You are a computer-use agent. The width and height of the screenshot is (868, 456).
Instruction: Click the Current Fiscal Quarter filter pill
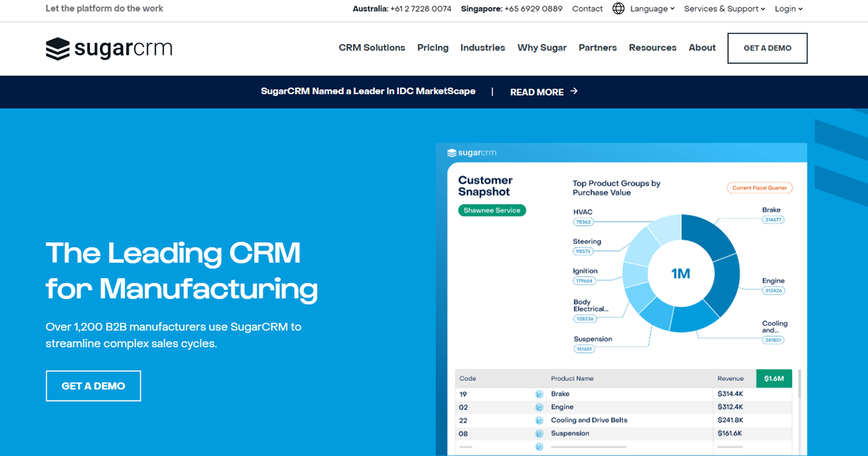point(759,187)
